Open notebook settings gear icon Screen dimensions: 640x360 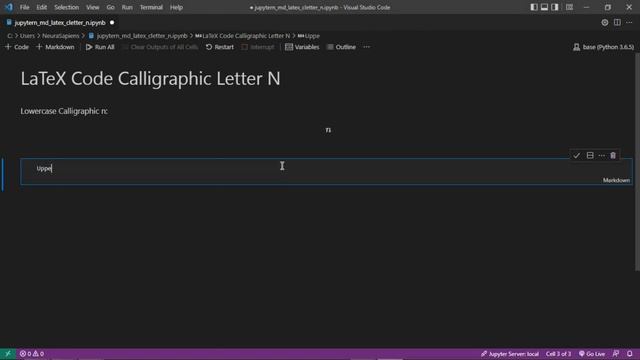click(604, 23)
